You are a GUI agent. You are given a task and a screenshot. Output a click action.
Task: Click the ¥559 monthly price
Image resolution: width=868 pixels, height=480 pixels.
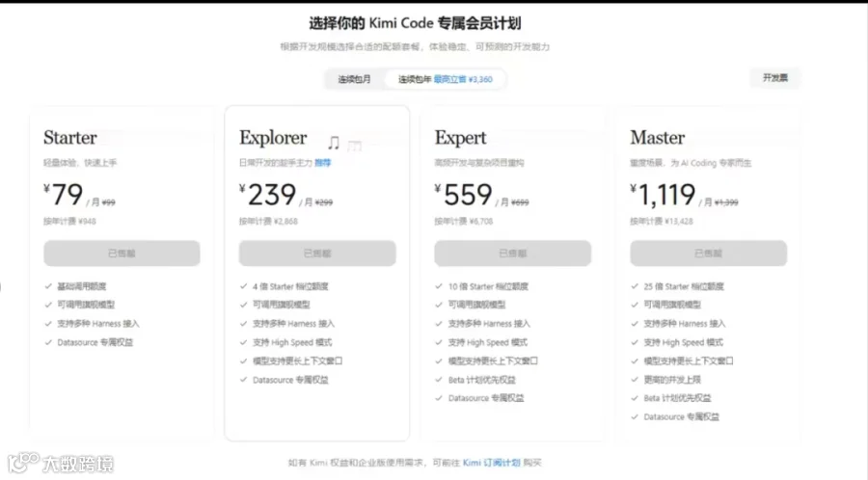(463, 195)
